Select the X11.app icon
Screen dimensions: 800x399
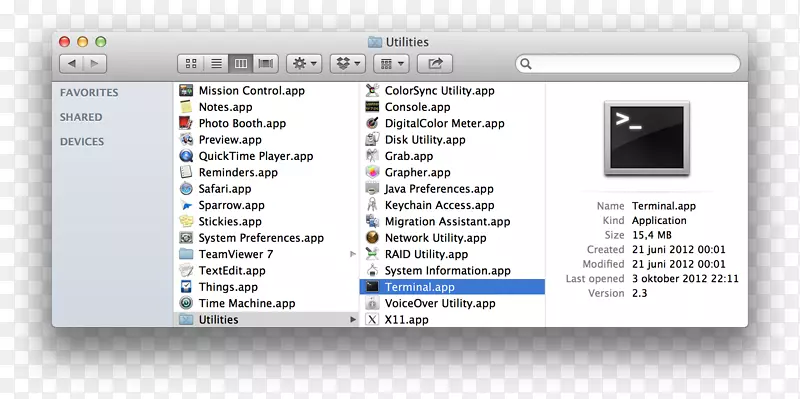pos(373,319)
